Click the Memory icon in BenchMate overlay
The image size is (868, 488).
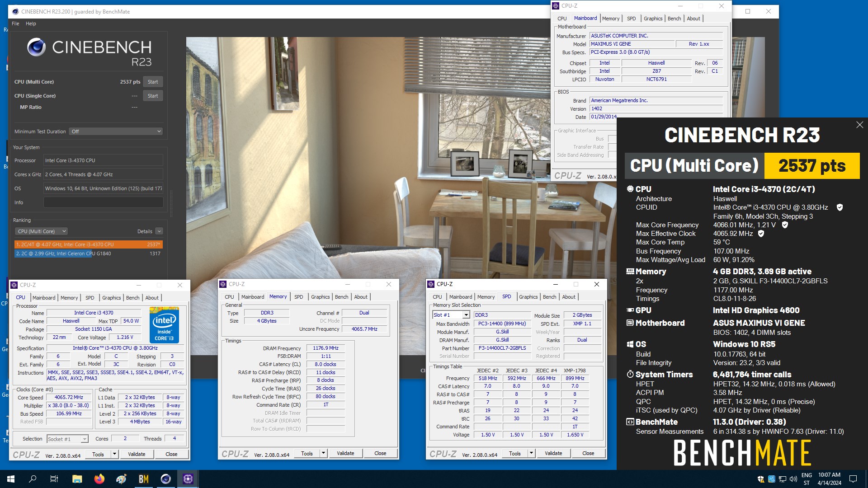click(x=630, y=272)
